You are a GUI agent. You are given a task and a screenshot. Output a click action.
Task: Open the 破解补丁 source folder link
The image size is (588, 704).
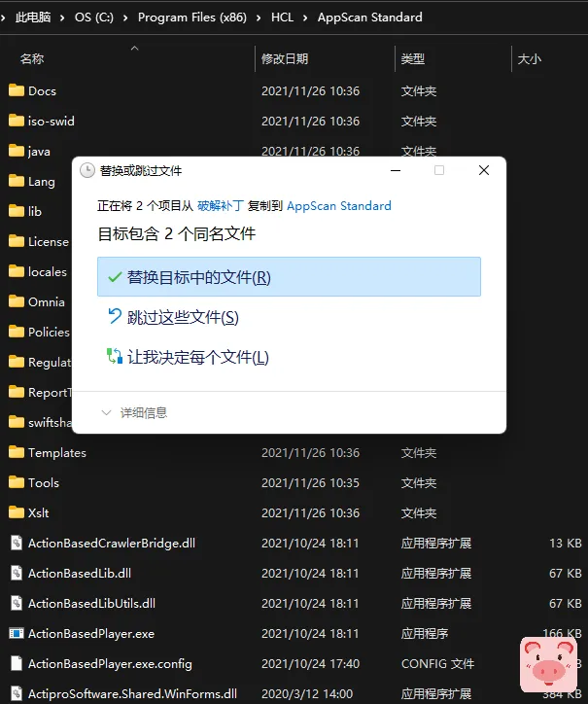pos(221,205)
